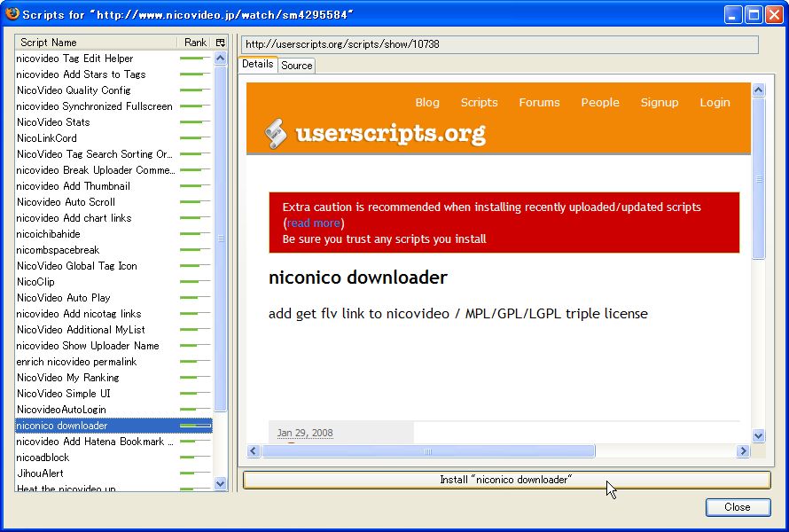Viewport: 789px width, 532px height.
Task: Sort by the Script Name column header
Action: [x=96, y=43]
